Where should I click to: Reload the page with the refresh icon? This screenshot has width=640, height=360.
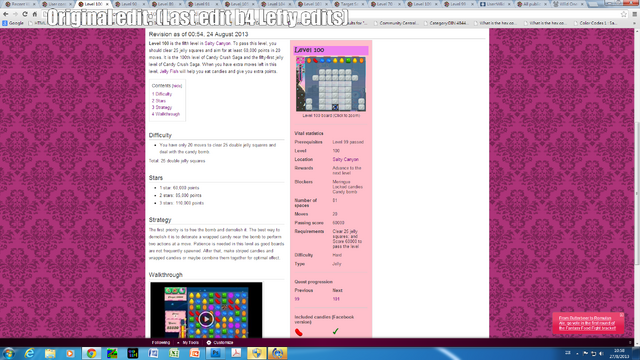click(25, 14)
